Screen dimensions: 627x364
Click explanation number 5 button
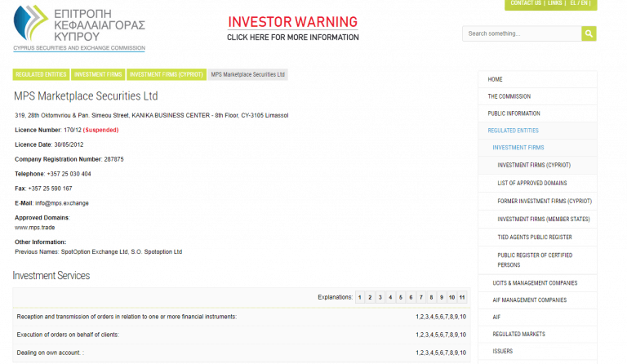click(401, 298)
